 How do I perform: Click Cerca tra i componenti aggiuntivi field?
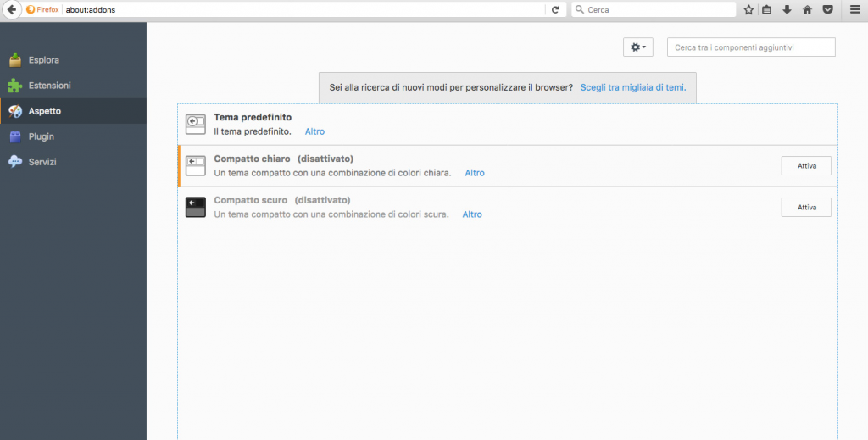tap(751, 47)
